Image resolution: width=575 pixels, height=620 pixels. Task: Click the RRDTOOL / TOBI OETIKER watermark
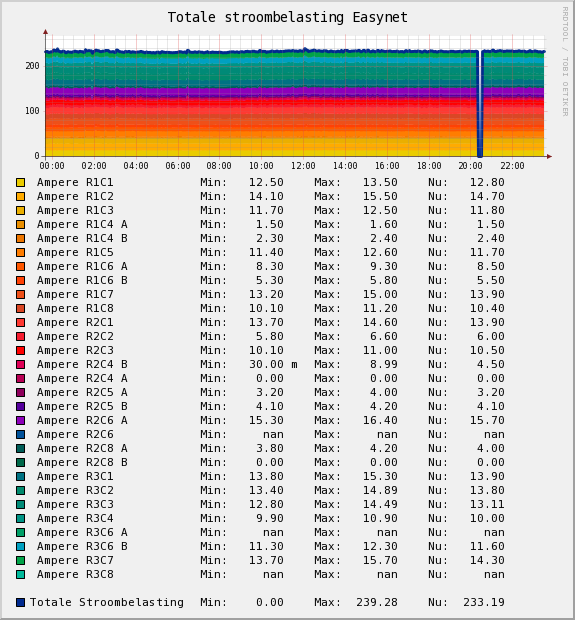click(x=565, y=61)
